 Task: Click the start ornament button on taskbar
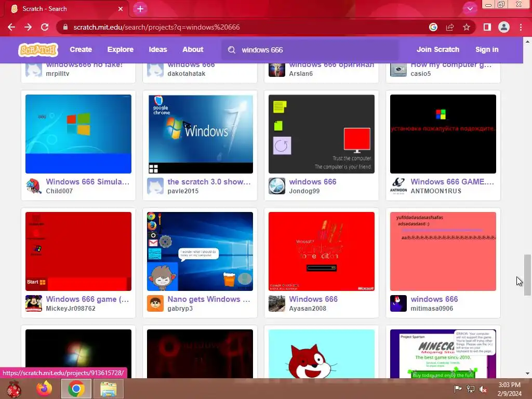tap(14, 389)
